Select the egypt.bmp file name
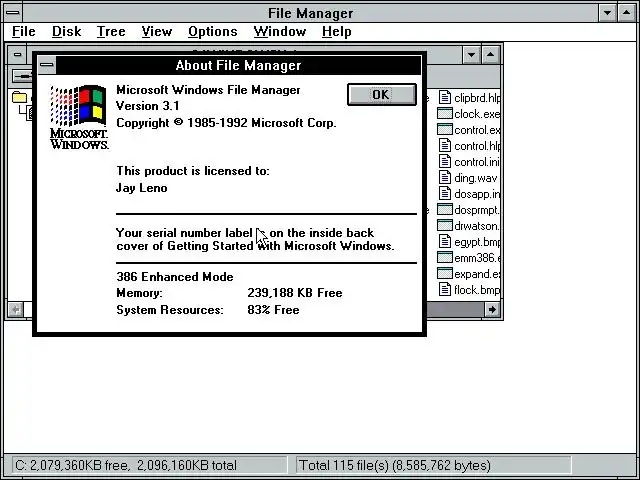Viewport: 640px width, 480px height. point(477,242)
